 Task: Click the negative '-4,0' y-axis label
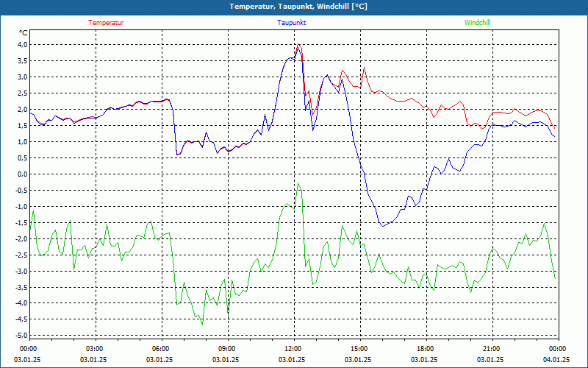22,303
